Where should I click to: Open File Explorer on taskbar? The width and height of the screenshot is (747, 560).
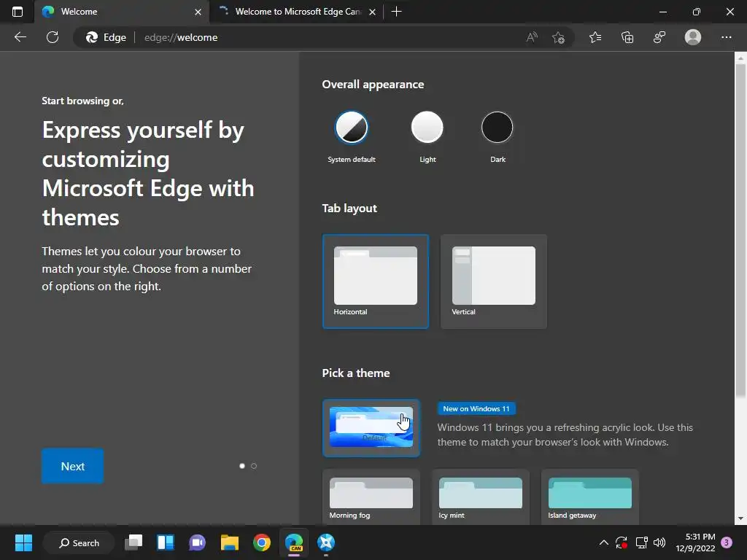click(x=230, y=542)
